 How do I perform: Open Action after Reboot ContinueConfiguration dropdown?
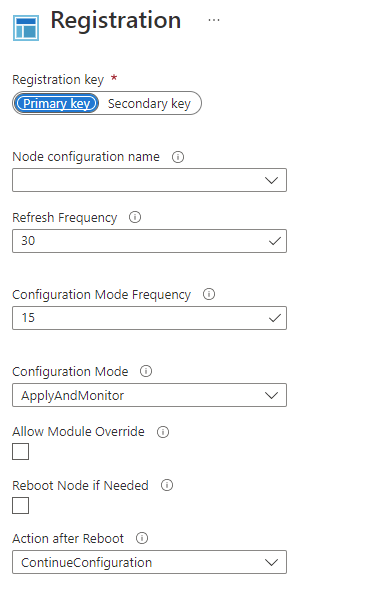coord(149,562)
